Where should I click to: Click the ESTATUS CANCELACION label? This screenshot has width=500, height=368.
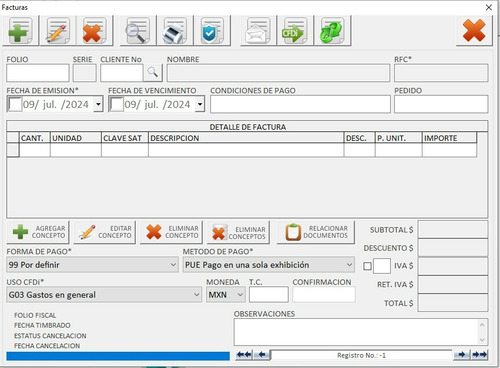pos(50,336)
